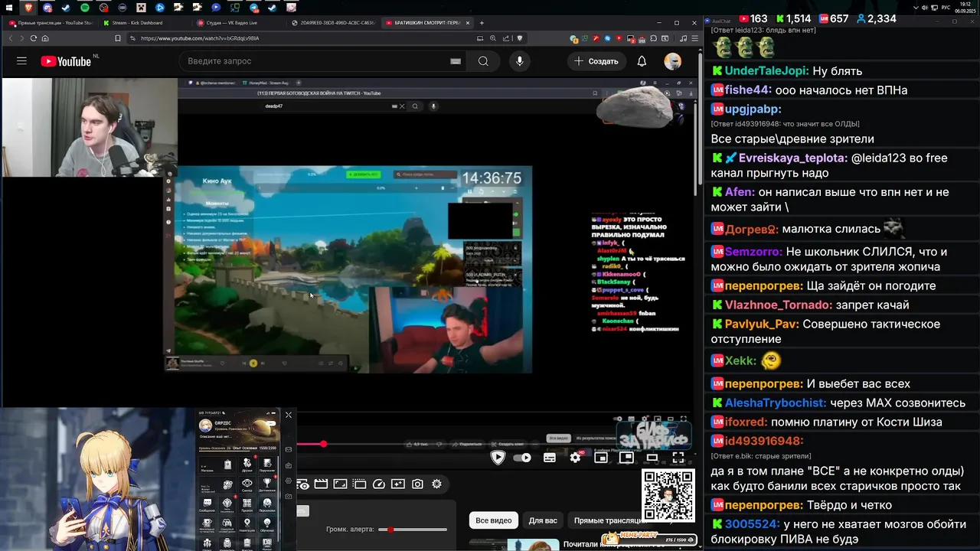The width and height of the screenshot is (980, 551).
Task: Toggle YouTube autoplay switch
Action: pos(522,458)
